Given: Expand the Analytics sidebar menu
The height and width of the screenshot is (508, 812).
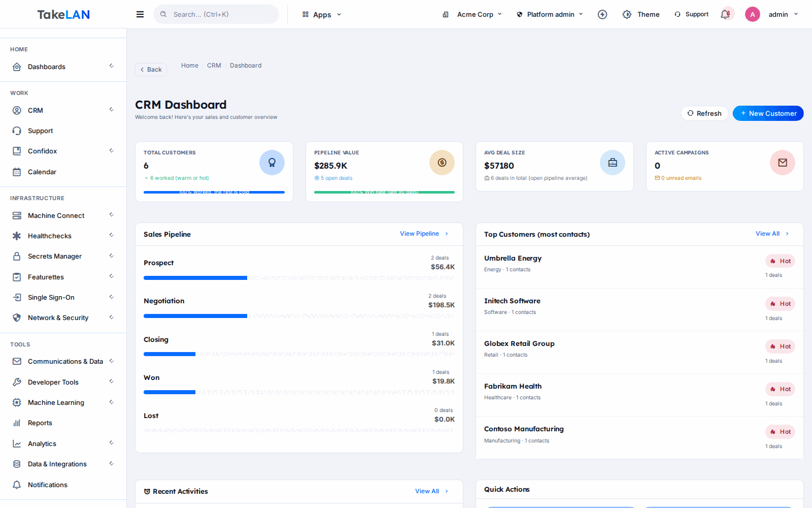Looking at the screenshot, I should (x=63, y=443).
